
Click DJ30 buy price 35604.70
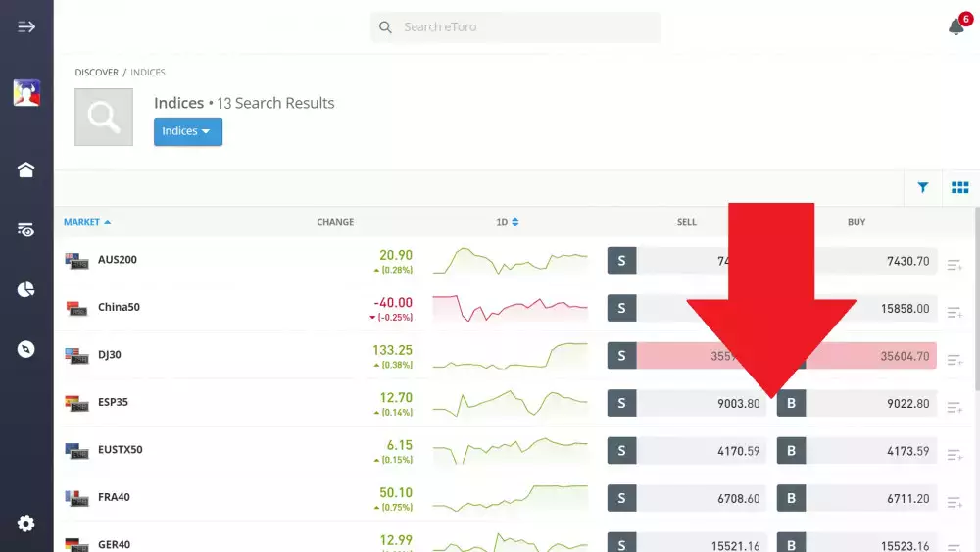pos(905,356)
